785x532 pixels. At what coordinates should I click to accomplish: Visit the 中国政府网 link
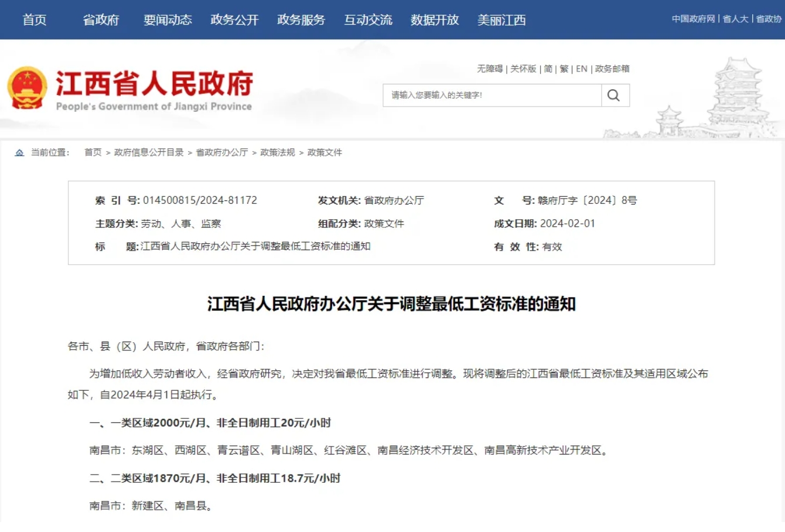[x=693, y=19]
